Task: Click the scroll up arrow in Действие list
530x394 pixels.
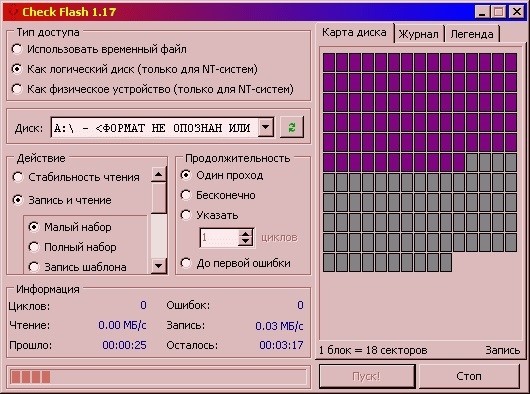Action: (x=159, y=174)
